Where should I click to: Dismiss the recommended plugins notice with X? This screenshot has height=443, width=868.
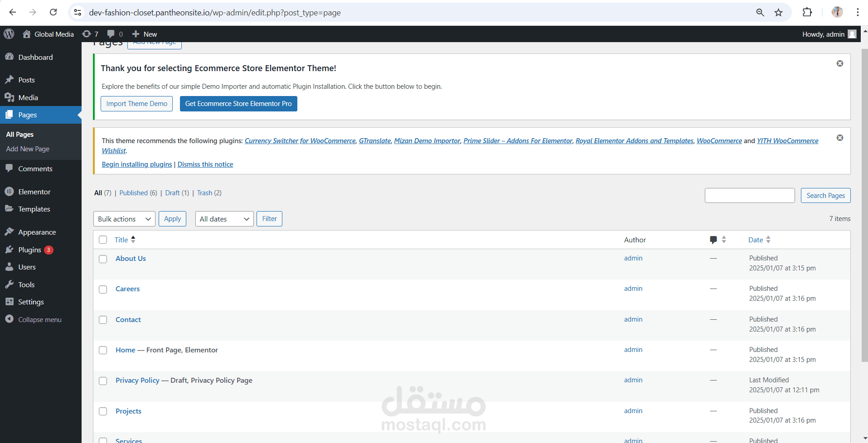pyautogui.click(x=840, y=138)
